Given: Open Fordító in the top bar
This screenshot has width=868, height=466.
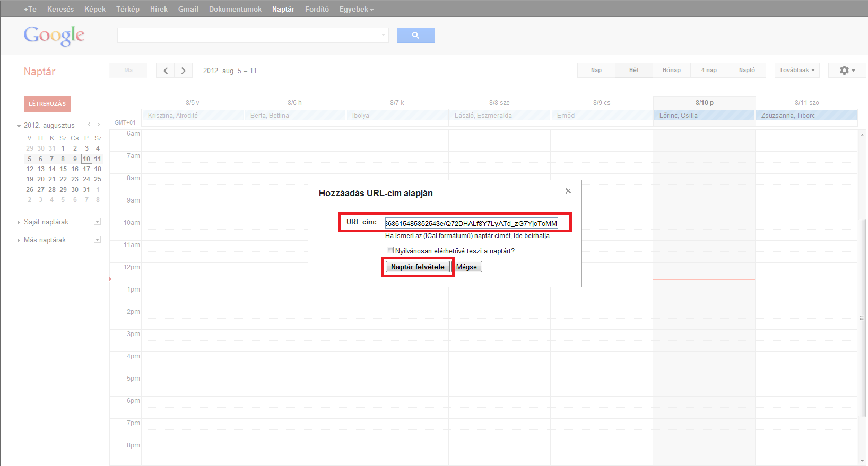Looking at the screenshot, I should click(317, 9).
